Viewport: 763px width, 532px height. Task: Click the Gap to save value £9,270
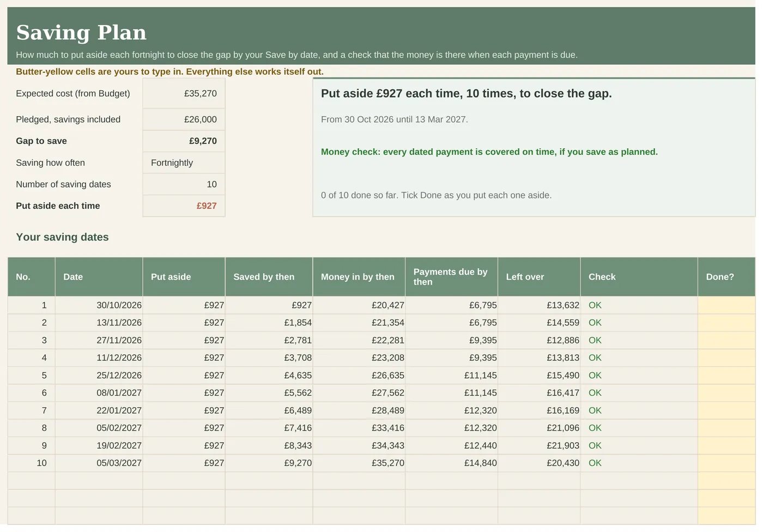pyautogui.click(x=184, y=141)
